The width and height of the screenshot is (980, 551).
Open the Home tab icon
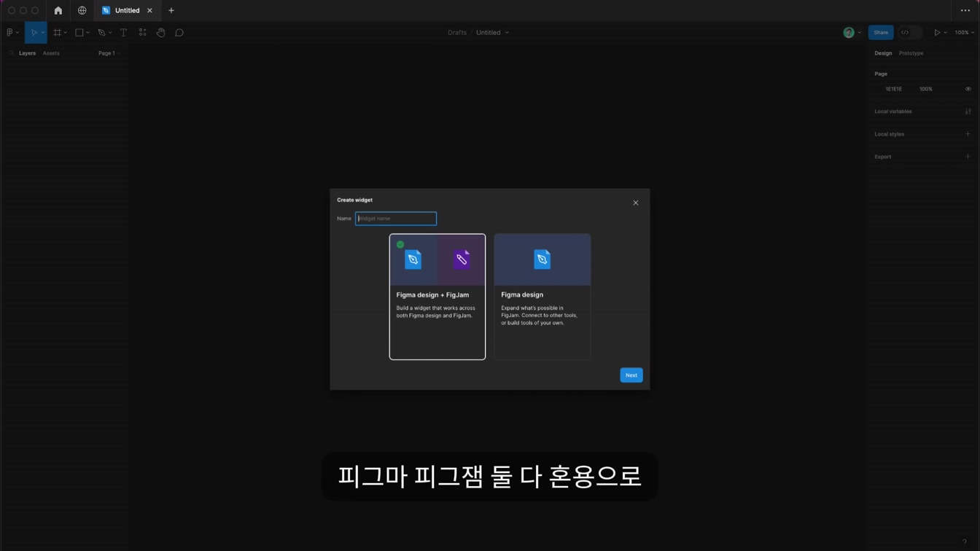click(58, 10)
